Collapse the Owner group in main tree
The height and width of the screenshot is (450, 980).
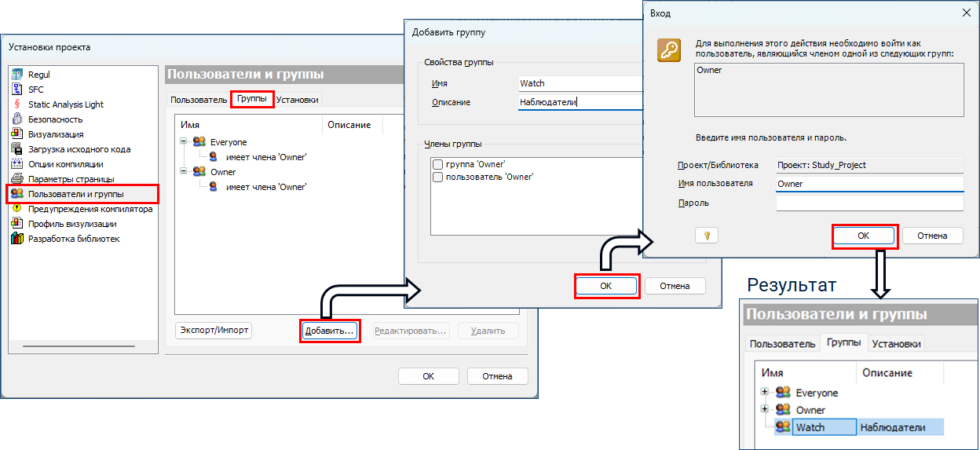coord(184,172)
